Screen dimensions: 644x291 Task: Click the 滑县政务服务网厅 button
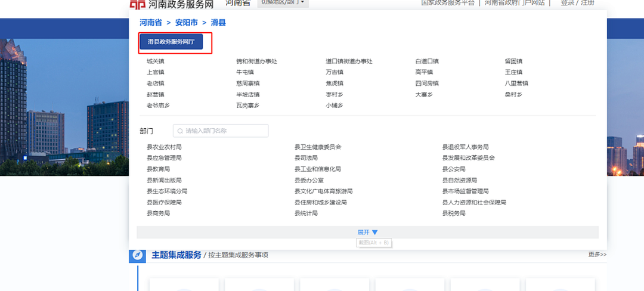pyautogui.click(x=171, y=42)
